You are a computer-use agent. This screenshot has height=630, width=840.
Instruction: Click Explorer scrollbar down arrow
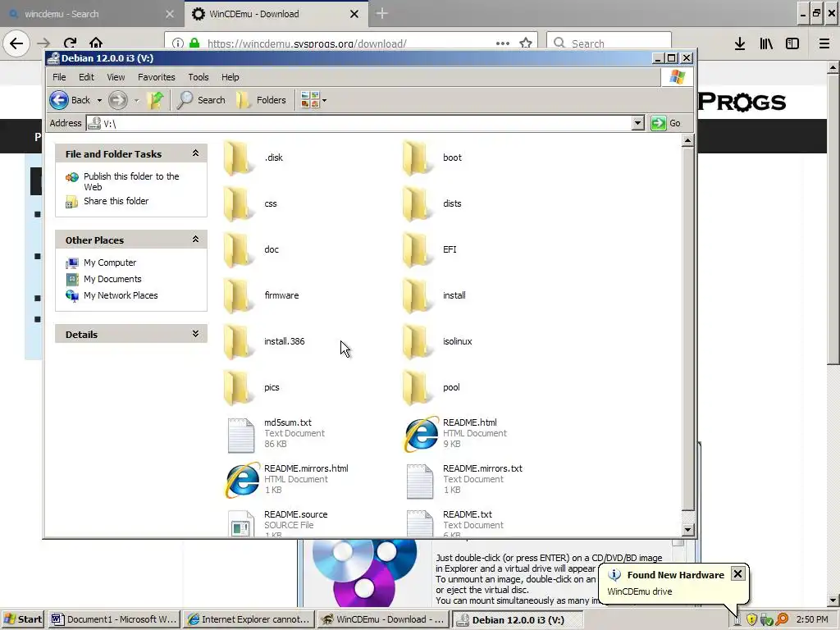(688, 530)
